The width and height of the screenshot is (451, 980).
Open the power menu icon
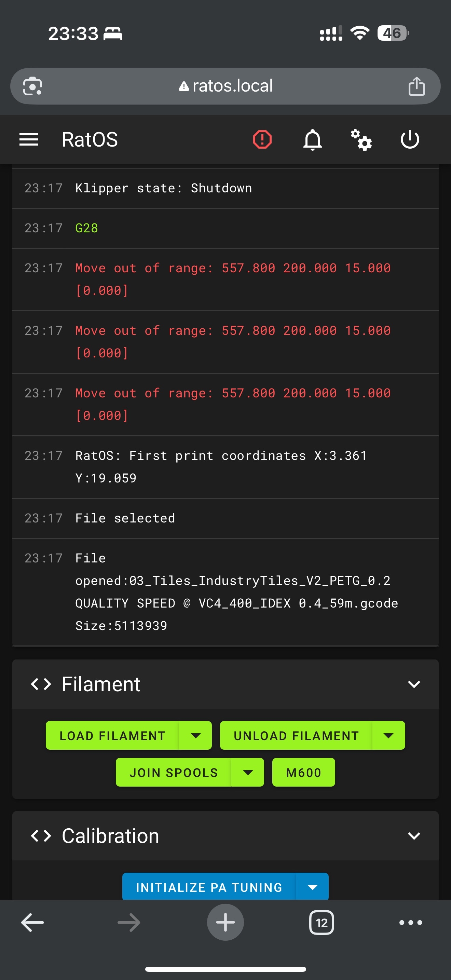tap(410, 140)
